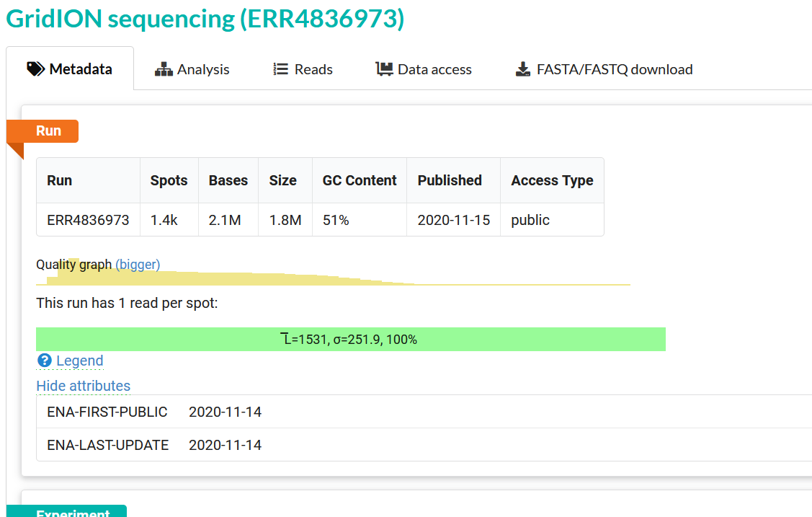Open the FASTA/FASTQ download tab

click(604, 69)
